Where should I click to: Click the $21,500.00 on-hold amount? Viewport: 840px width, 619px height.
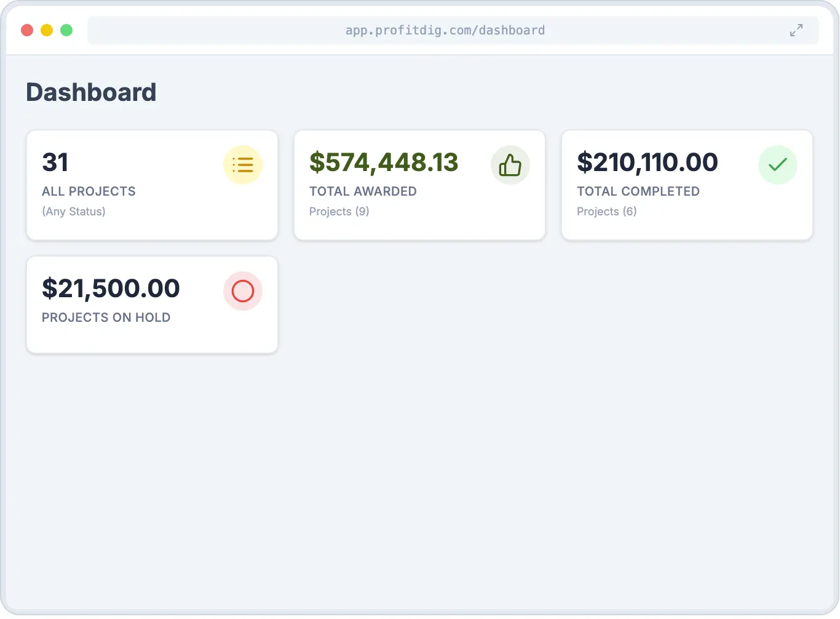point(111,288)
